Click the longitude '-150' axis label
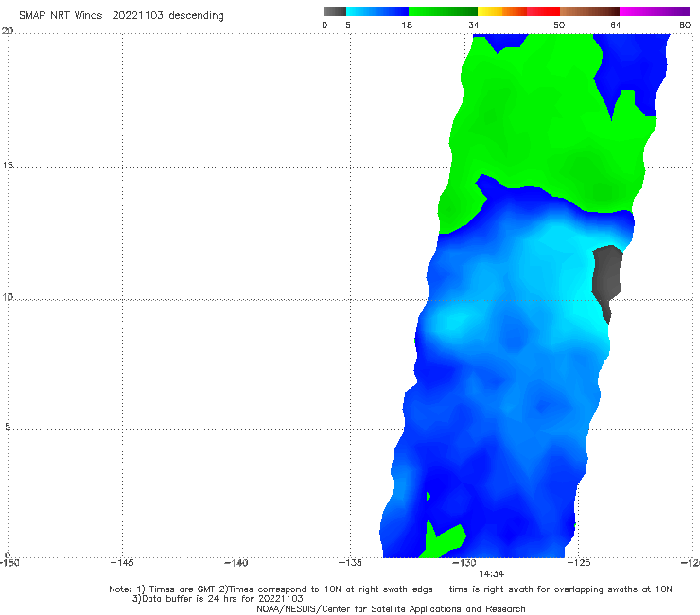The width and height of the screenshot is (700, 615). click(x=9, y=563)
